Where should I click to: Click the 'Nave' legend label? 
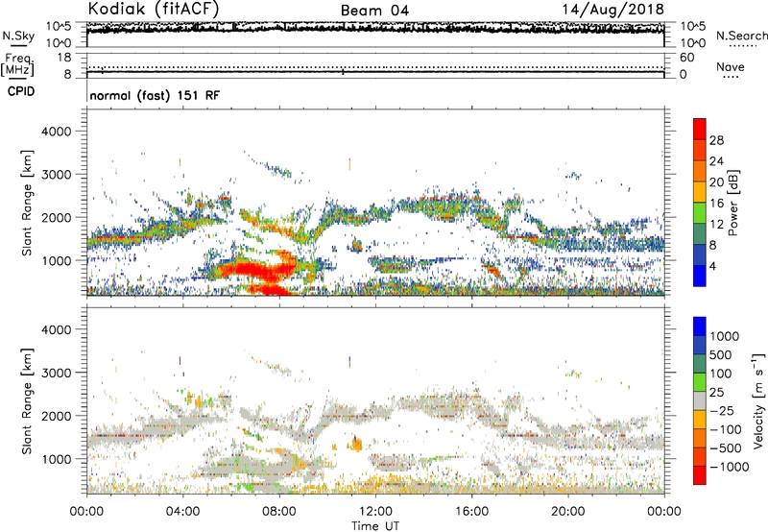click(x=731, y=66)
